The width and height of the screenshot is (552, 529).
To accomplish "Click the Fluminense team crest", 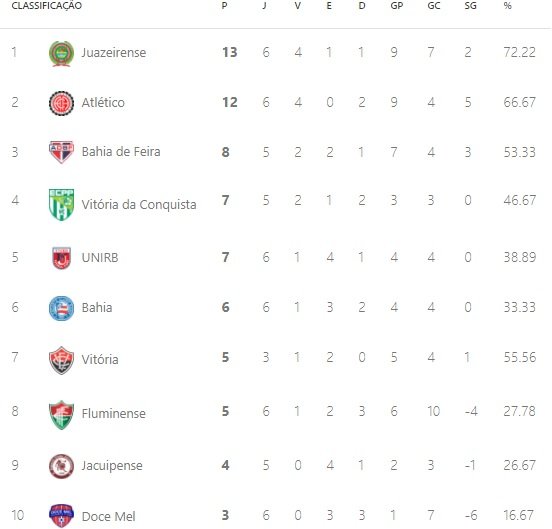I will (x=61, y=414).
